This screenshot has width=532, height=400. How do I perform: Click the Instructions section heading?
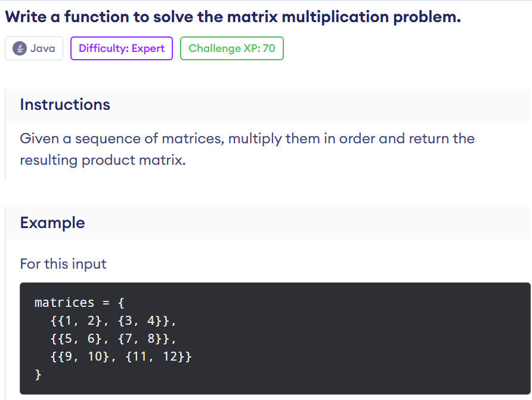[x=65, y=104]
